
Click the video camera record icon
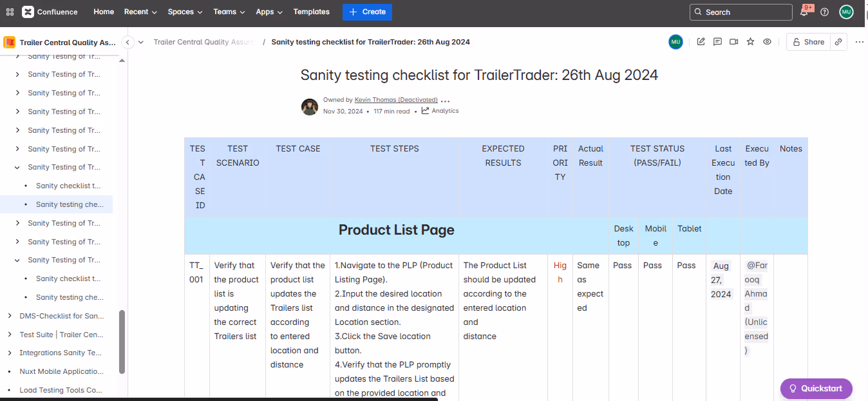(733, 42)
